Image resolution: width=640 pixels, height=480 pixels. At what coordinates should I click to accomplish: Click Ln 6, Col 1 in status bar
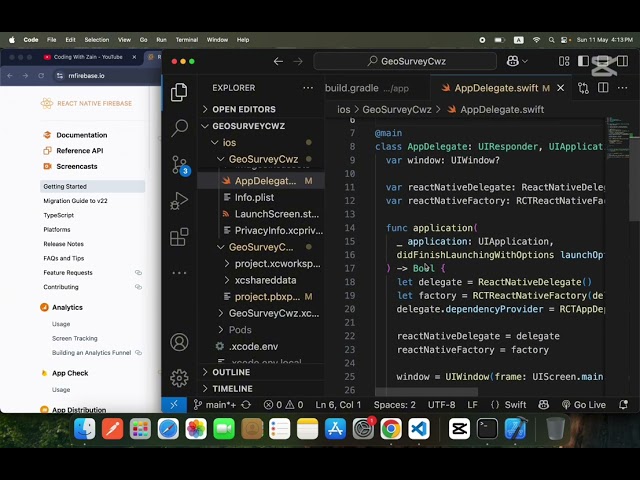click(338, 405)
